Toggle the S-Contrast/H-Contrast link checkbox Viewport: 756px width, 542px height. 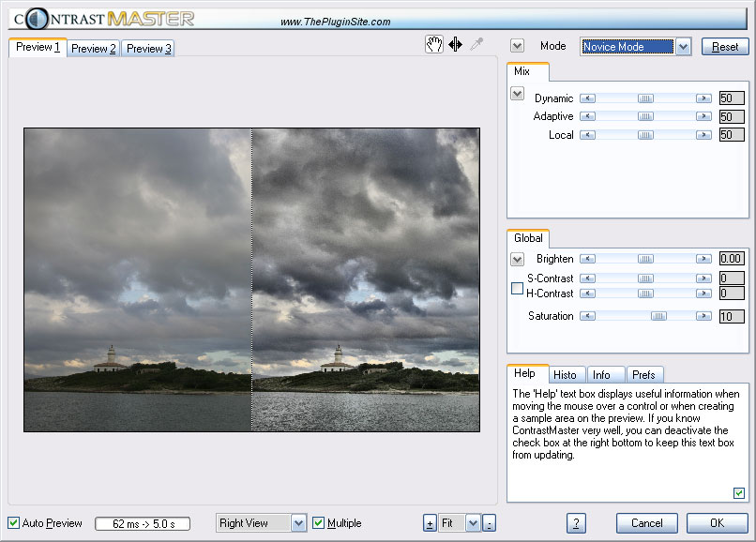[x=517, y=289]
